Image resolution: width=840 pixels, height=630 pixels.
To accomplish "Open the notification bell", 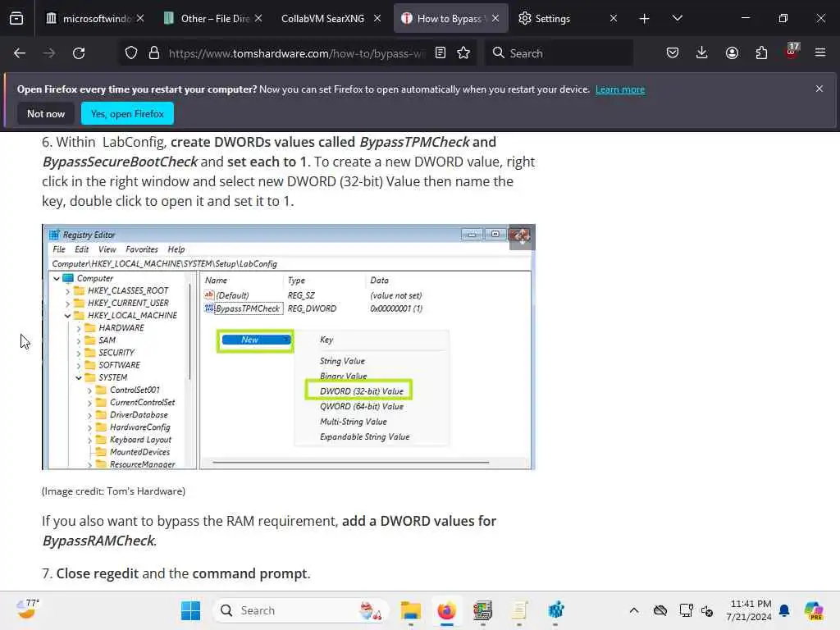I will coord(784,610).
